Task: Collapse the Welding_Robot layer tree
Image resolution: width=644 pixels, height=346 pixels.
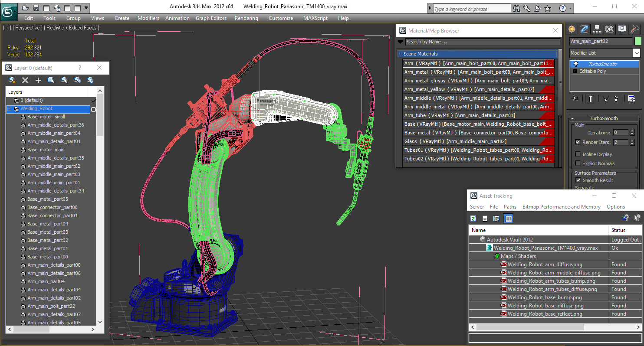Action: click(x=9, y=109)
